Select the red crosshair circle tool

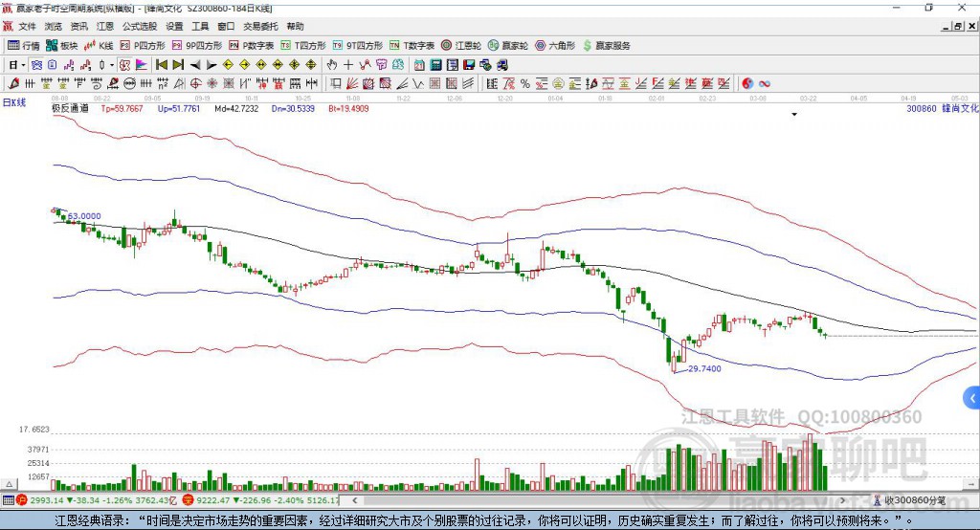coord(195,84)
